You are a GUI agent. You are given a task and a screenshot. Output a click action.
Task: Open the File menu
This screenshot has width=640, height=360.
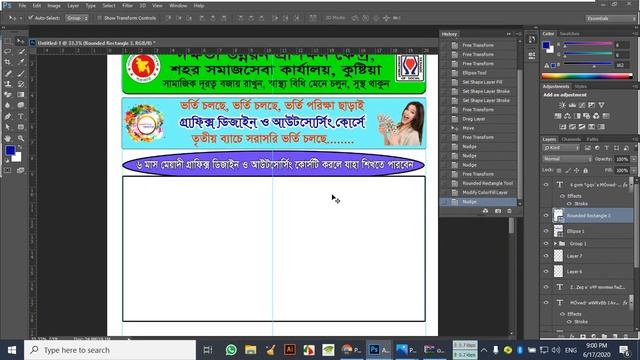tap(22, 6)
